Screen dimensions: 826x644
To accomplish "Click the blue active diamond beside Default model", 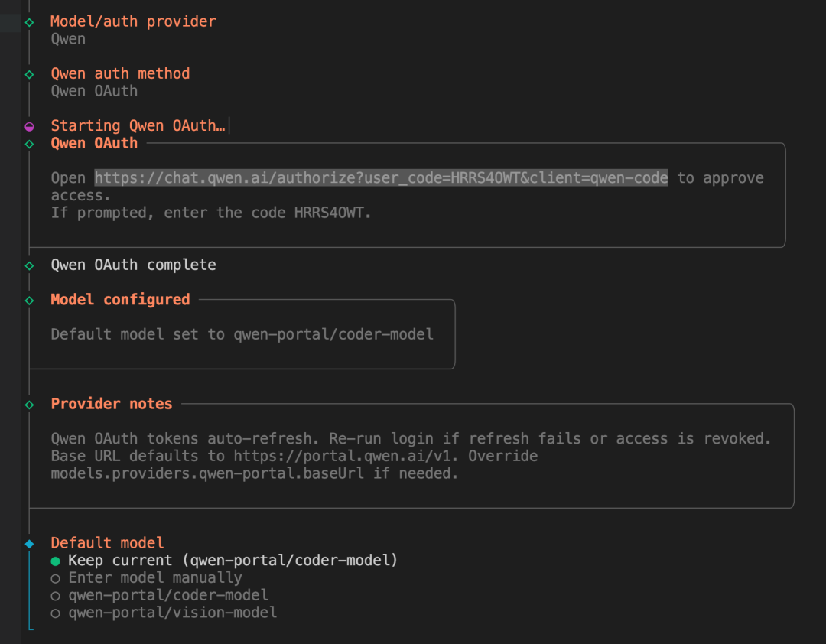I will tap(30, 544).
